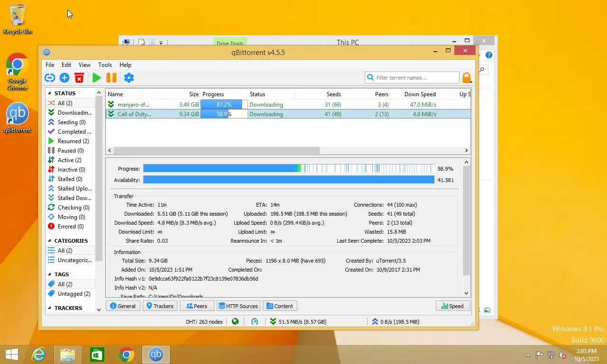
Task: Select All (2) under STATUS
Action: [70, 103]
